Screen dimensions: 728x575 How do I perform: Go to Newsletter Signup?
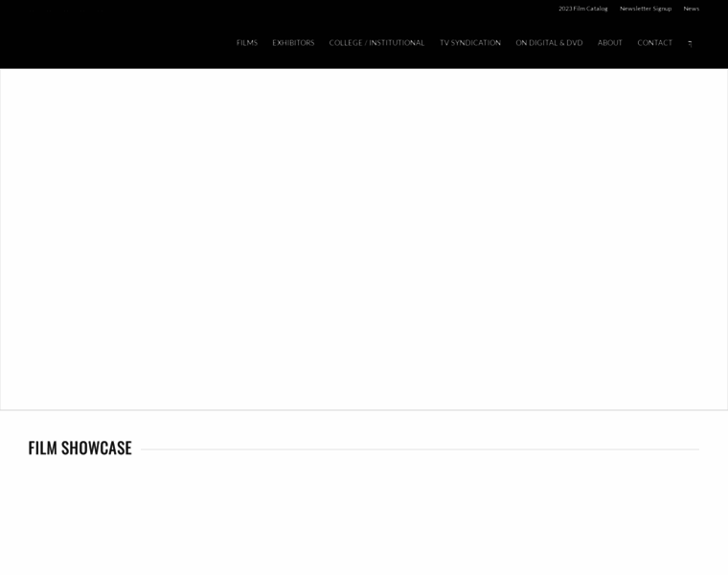coord(646,9)
